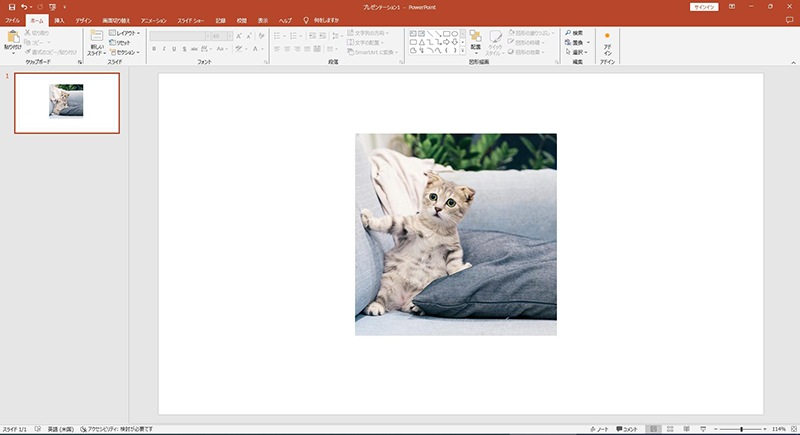This screenshot has width=800, height=435.
Task: Click the zoom slider in the status bar
Action: click(741, 428)
